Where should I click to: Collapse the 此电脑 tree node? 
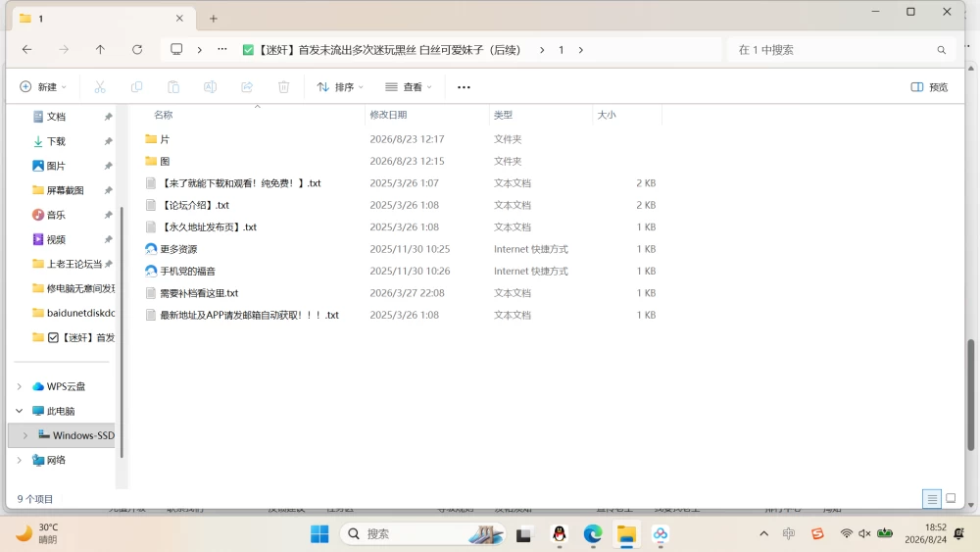tap(20, 411)
